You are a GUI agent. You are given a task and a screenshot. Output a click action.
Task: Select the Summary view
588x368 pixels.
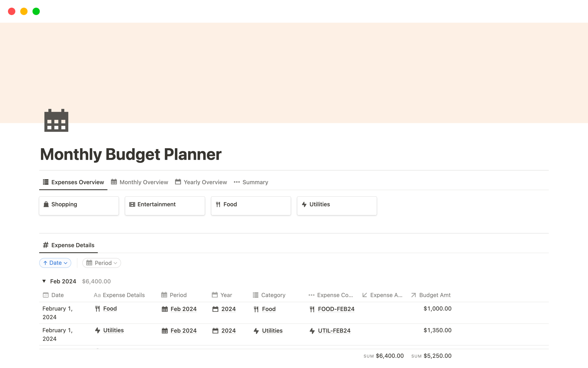(x=255, y=182)
